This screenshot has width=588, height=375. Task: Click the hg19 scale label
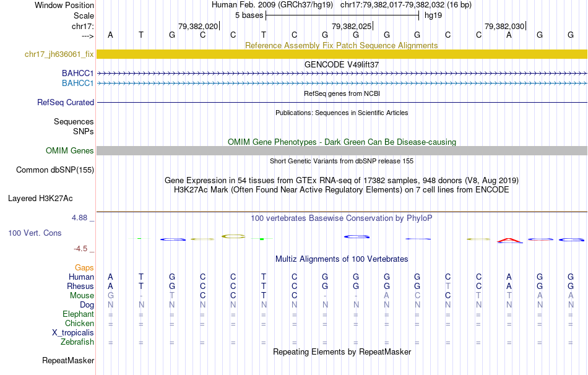pyautogui.click(x=433, y=15)
